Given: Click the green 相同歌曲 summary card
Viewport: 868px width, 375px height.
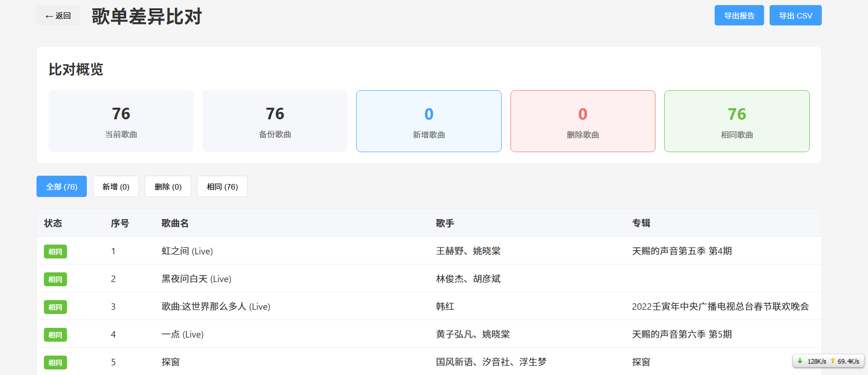Looking at the screenshot, I should coord(737,121).
